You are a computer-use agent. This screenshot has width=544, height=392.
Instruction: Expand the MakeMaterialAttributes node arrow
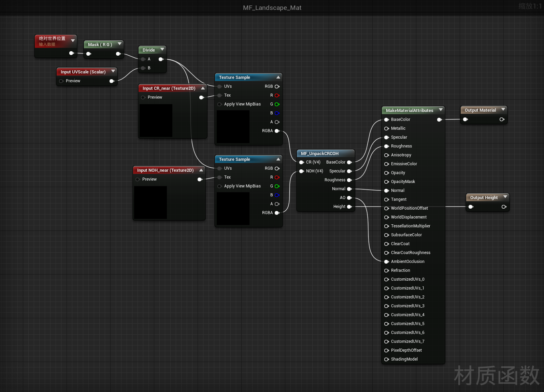441,110
